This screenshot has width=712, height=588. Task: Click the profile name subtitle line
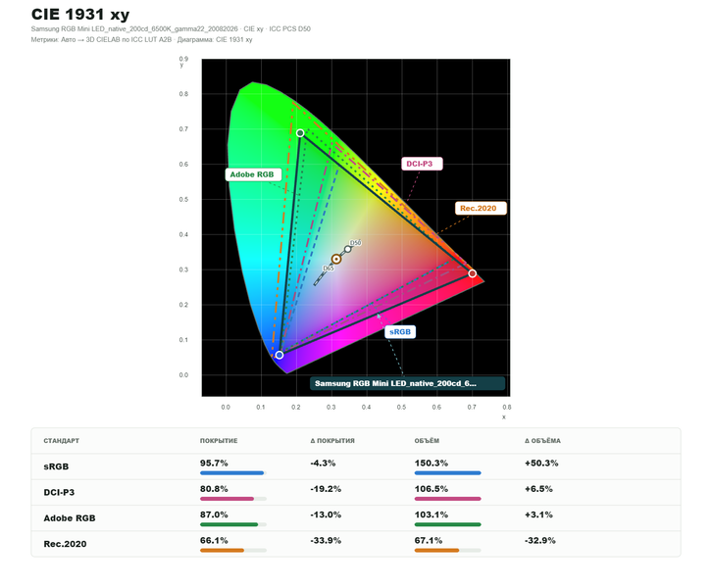(171, 29)
